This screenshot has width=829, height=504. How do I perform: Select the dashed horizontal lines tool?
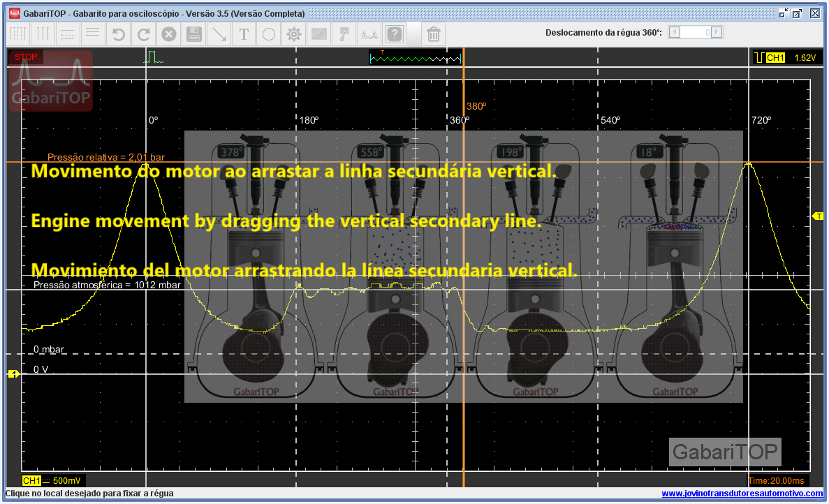pyautogui.click(x=68, y=34)
